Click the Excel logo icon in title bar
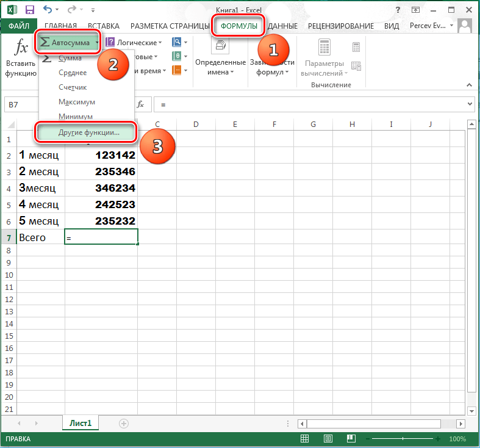This screenshot has width=480, height=448. [x=12, y=10]
